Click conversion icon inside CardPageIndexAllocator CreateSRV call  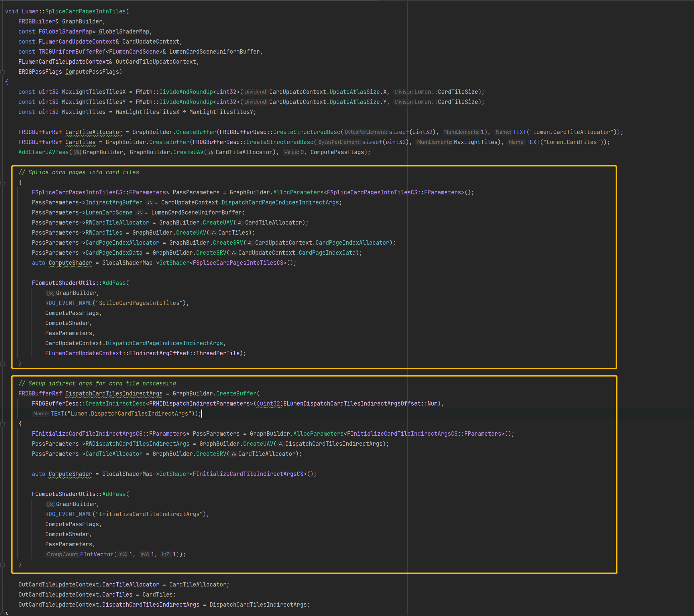coord(250,243)
